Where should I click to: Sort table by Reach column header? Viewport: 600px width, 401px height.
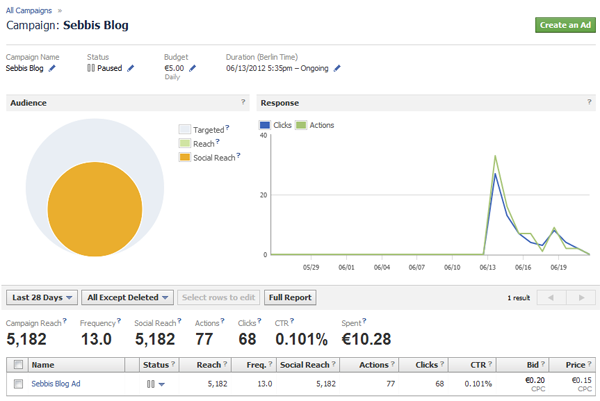click(207, 365)
